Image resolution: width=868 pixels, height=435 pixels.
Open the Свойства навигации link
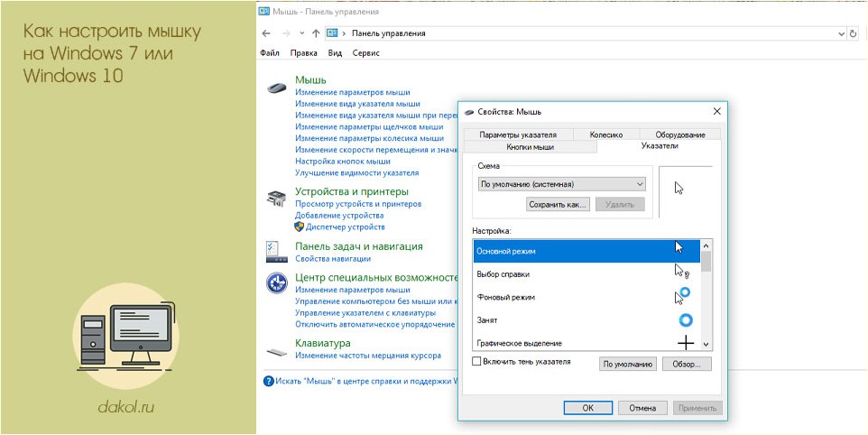[333, 258]
